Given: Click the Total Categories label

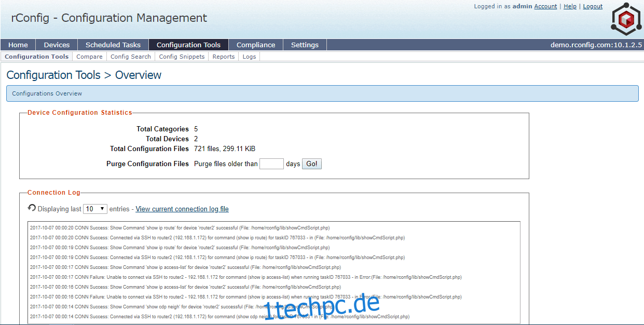Looking at the screenshot, I should (162, 129).
